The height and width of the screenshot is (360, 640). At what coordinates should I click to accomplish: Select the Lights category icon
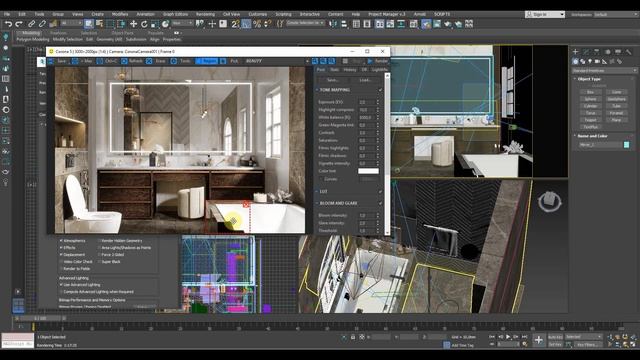pyautogui.click(x=590, y=61)
